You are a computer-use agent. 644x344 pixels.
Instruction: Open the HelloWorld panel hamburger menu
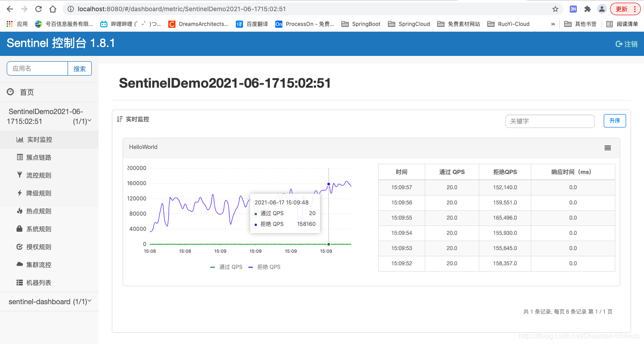(608, 148)
